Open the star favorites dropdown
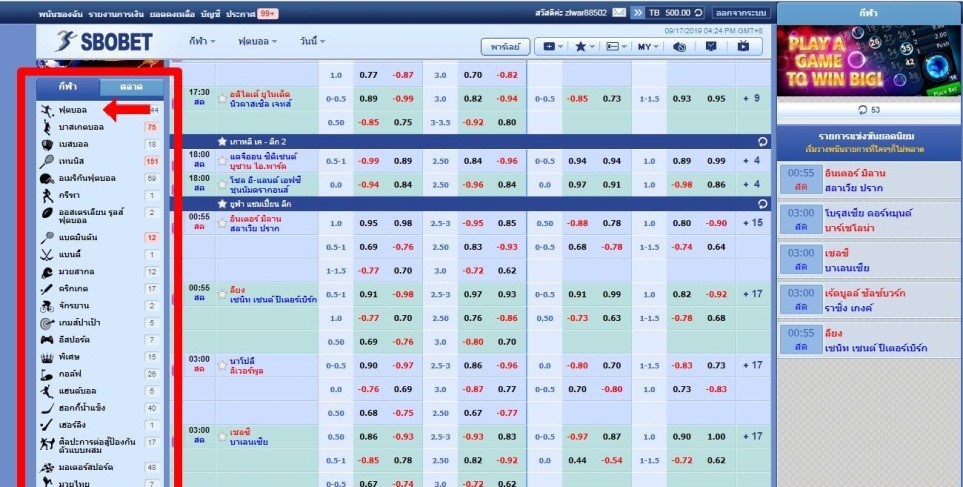The height and width of the screenshot is (487, 963). [583, 47]
